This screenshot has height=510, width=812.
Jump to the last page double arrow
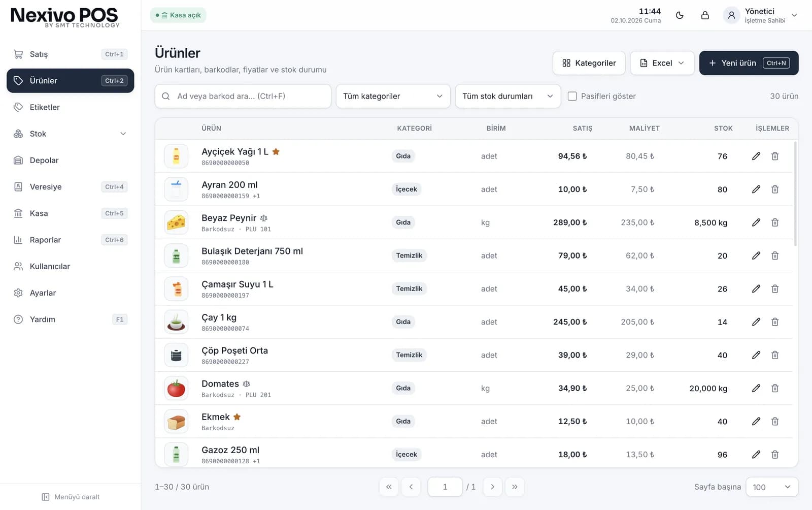(515, 487)
